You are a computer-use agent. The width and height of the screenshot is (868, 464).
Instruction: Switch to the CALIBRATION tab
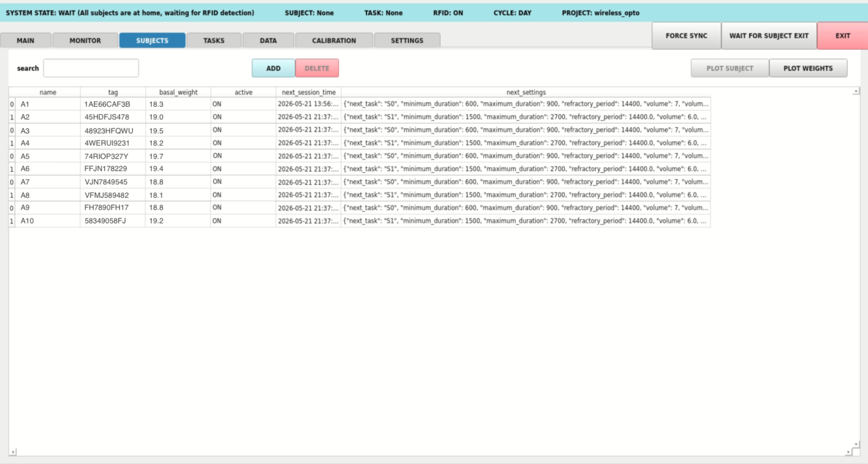point(334,40)
